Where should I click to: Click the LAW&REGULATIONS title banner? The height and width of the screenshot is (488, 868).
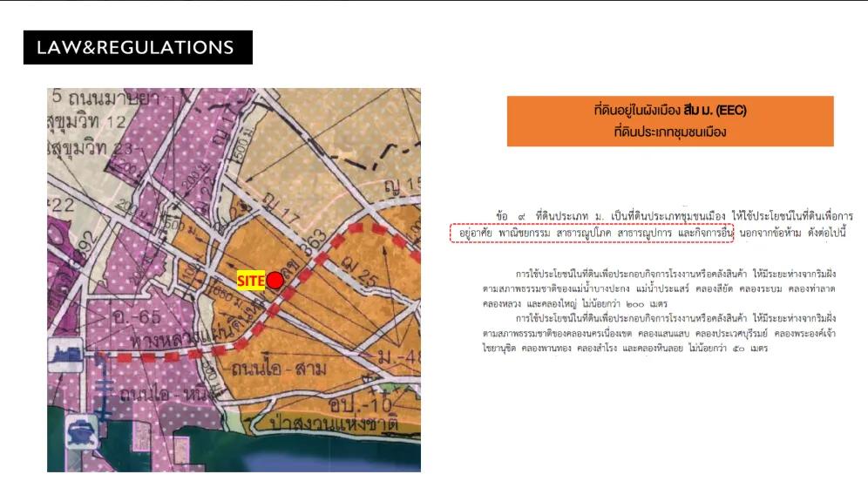(x=138, y=47)
